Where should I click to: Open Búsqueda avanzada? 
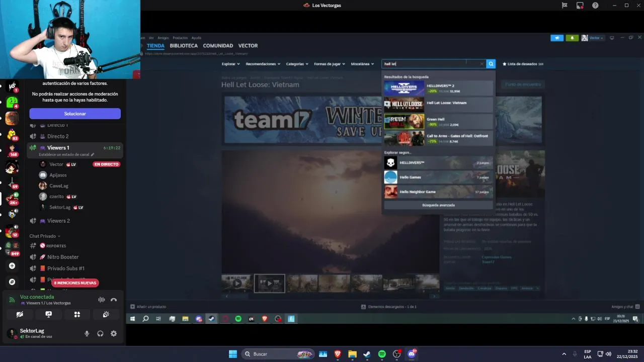pos(438,205)
